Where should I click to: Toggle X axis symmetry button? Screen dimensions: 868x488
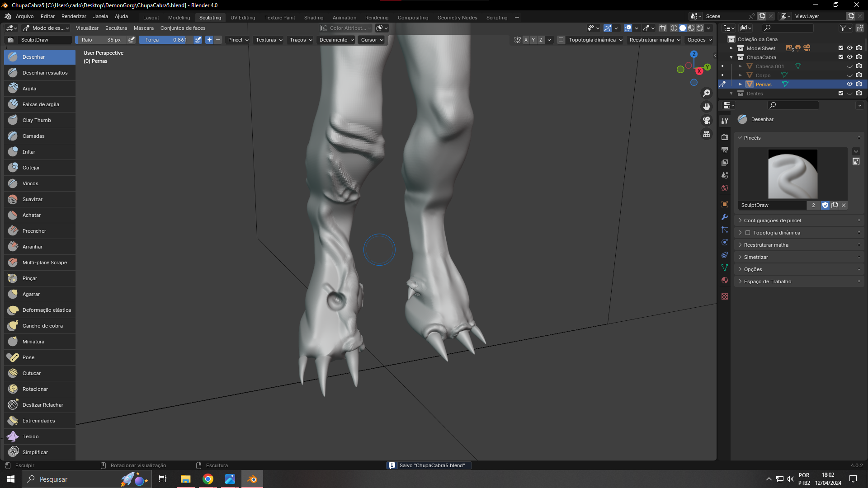click(526, 40)
